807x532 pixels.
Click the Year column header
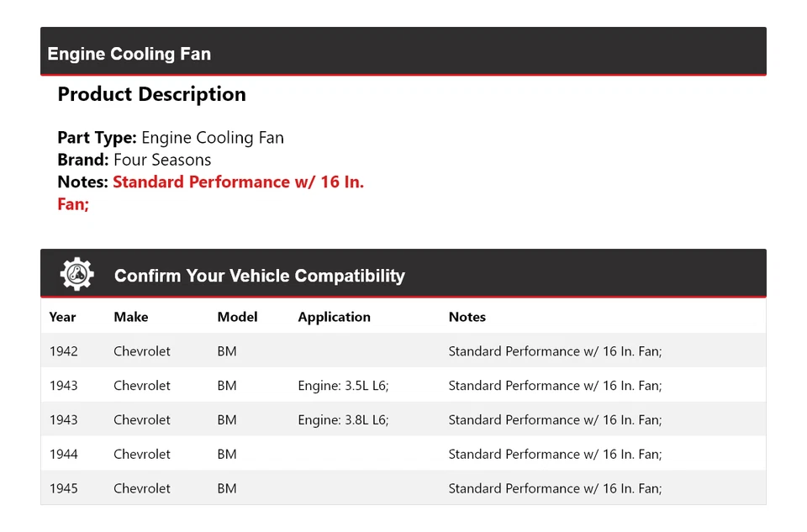[62, 317]
